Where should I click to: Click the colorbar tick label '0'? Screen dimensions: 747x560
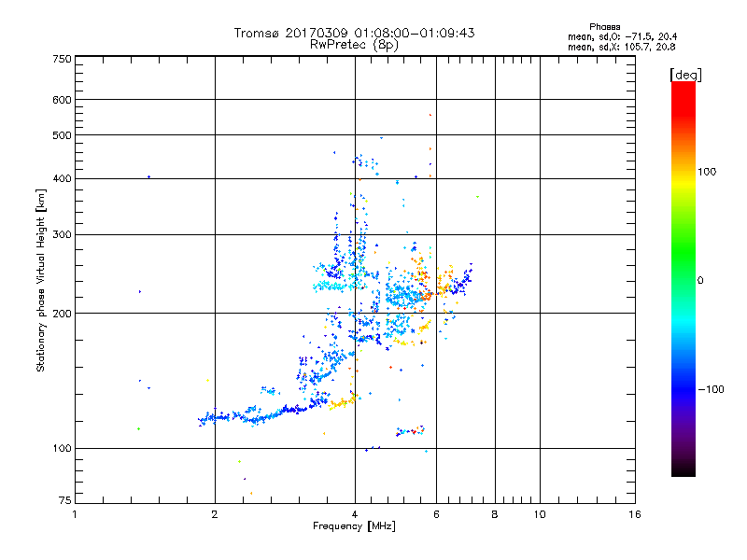point(700,280)
